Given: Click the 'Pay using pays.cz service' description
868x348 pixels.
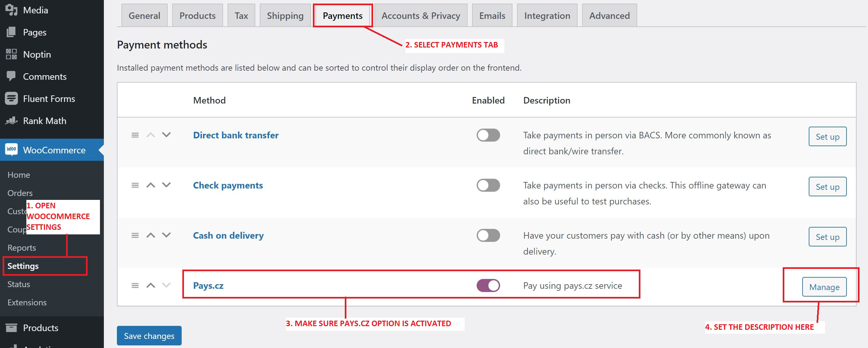Looking at the screenshot, I should coord(572,286).
